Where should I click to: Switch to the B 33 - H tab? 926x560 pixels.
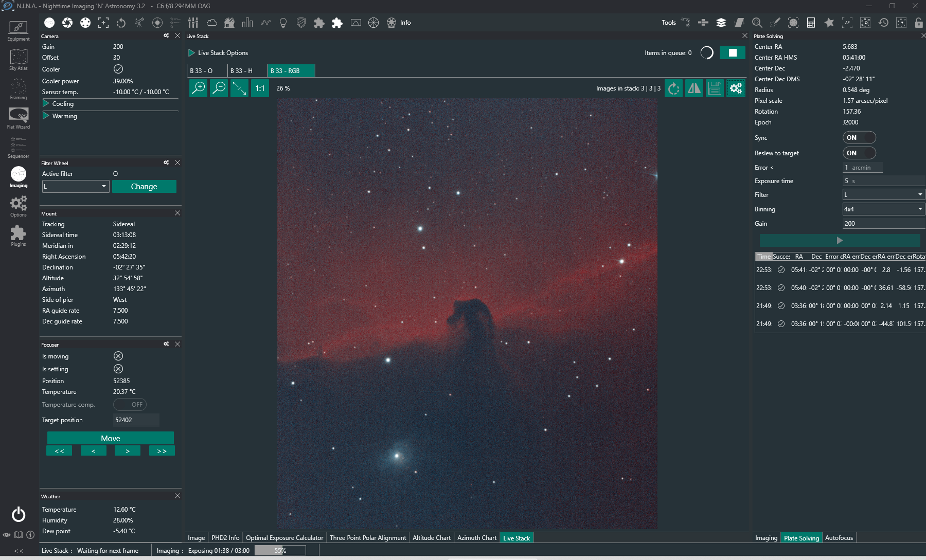(x=247, y=71)
